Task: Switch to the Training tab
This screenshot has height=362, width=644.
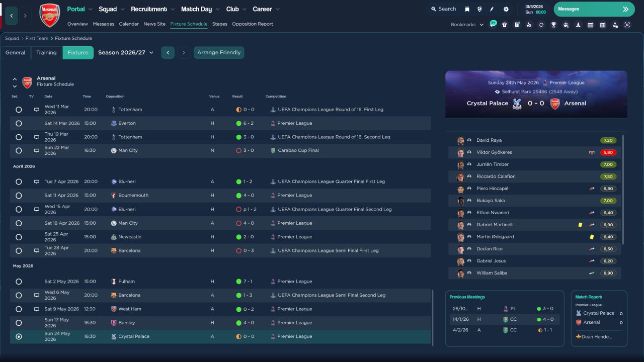Action: [x=46, y=53]
